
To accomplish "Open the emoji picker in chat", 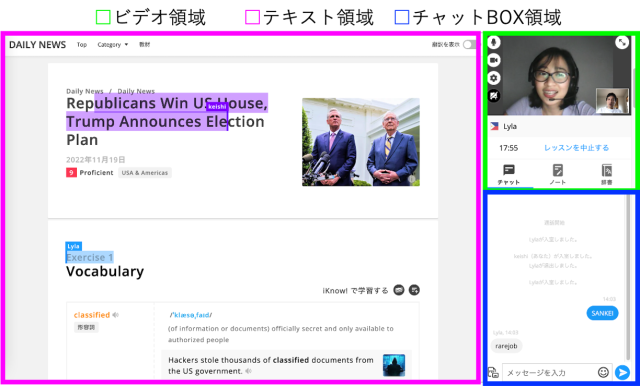I will [603, 372].
